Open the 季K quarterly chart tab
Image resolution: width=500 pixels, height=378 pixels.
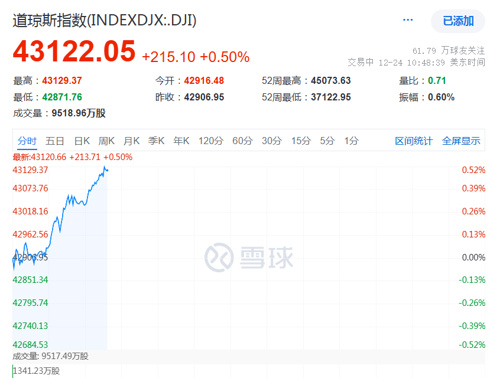(156, 141)
